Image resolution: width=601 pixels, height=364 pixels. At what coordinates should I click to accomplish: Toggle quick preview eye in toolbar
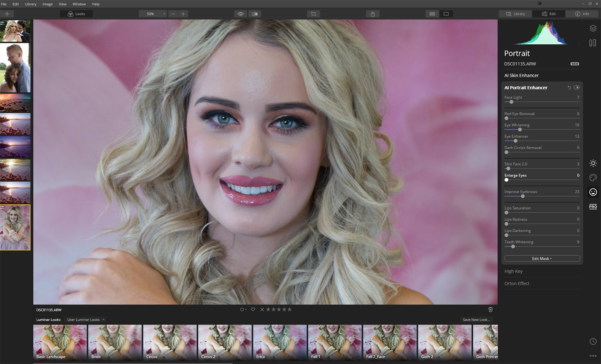240,14
